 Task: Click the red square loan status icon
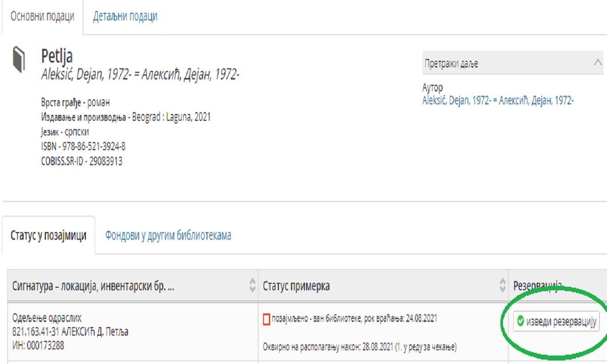point(267,319)
